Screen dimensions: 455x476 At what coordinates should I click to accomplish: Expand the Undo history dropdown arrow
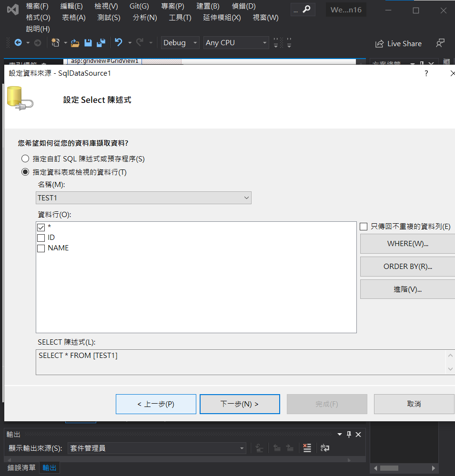[x=130, y=43]
